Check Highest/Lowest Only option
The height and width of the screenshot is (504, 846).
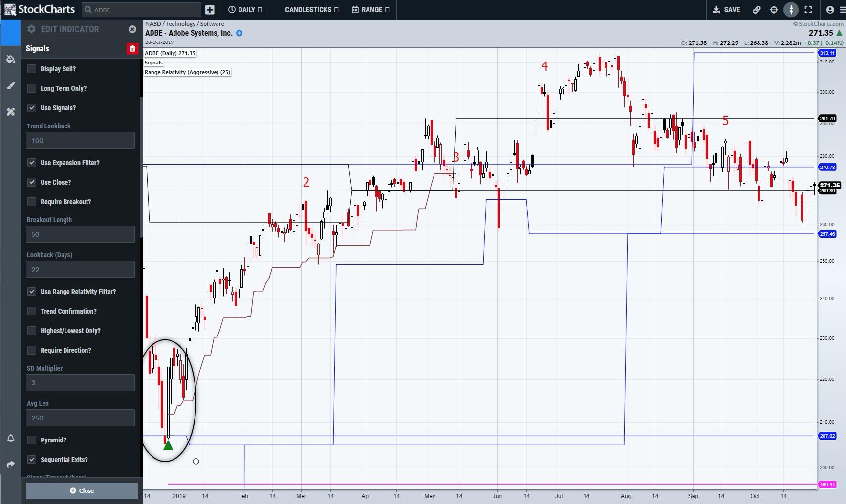coord(32,331)
